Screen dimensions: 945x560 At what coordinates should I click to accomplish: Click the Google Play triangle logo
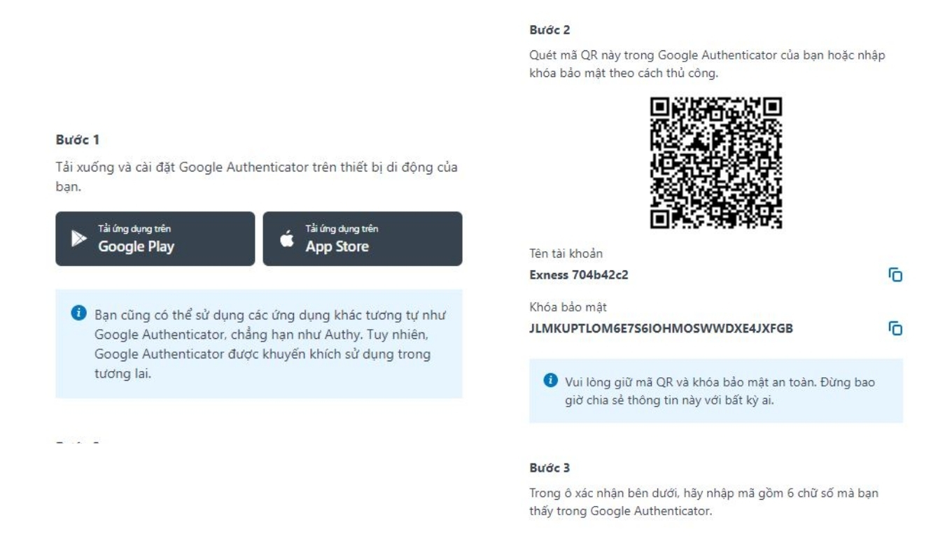(78, 239)
